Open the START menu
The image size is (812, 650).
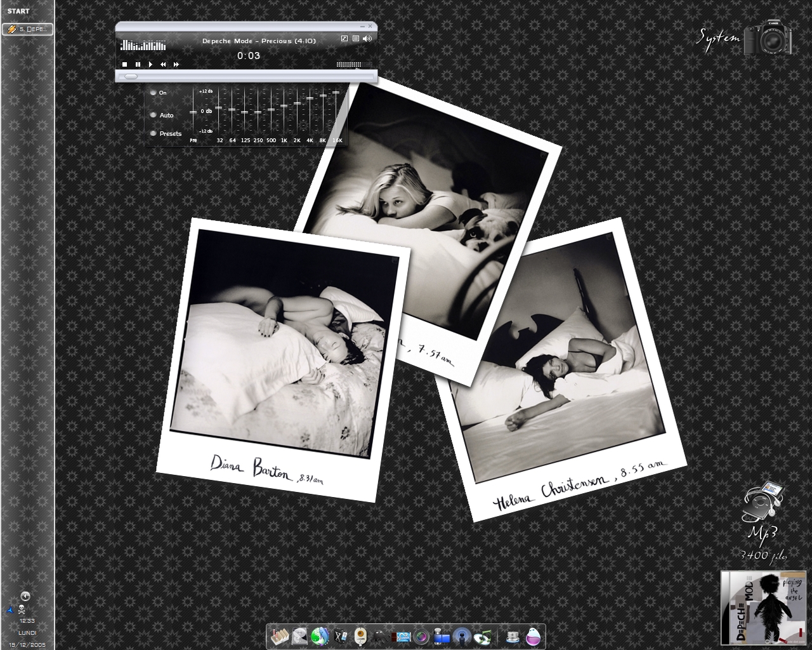coord(18,11)
